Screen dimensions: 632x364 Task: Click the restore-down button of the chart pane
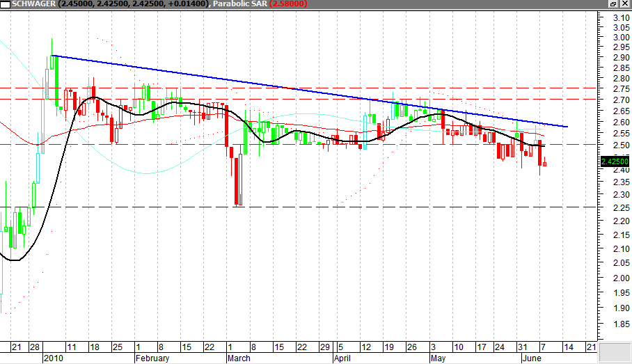613,3
